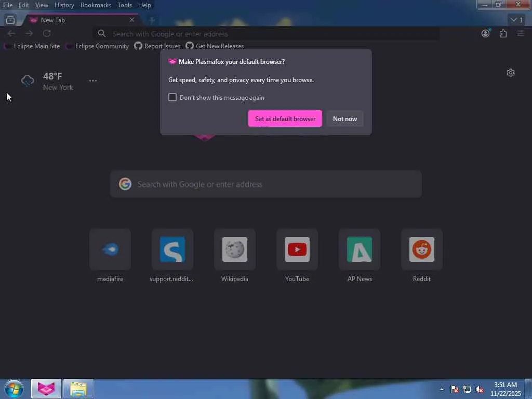Click the New York location label

(x=58, y=87)
